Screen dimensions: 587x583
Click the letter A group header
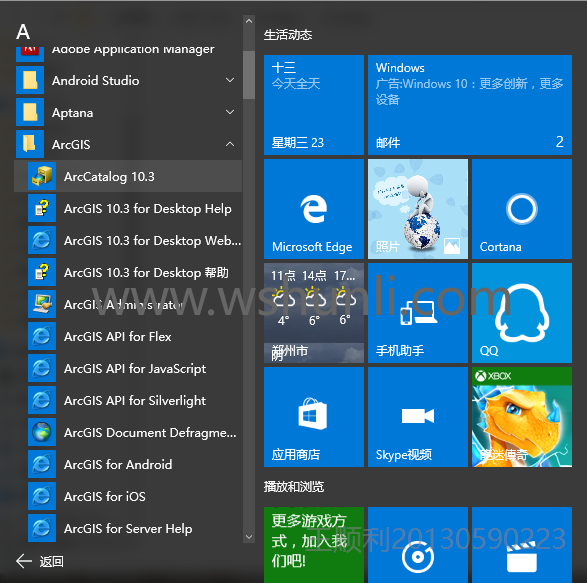(23, 32)
